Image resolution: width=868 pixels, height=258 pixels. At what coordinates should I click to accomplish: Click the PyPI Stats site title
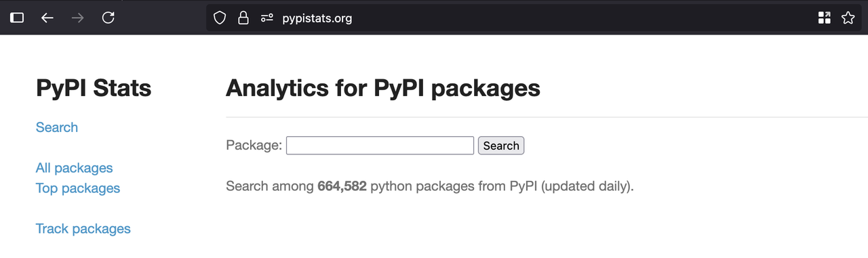tap(94, 88)
